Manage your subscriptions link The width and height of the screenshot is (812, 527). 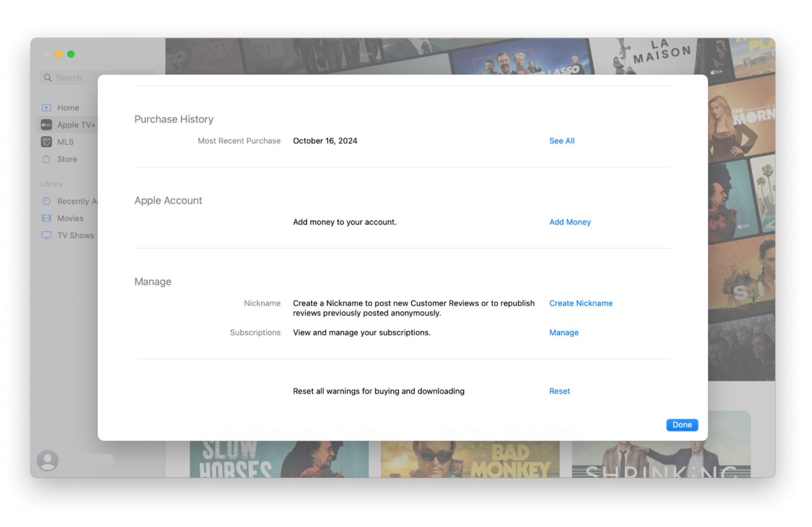tap(564, 333)
